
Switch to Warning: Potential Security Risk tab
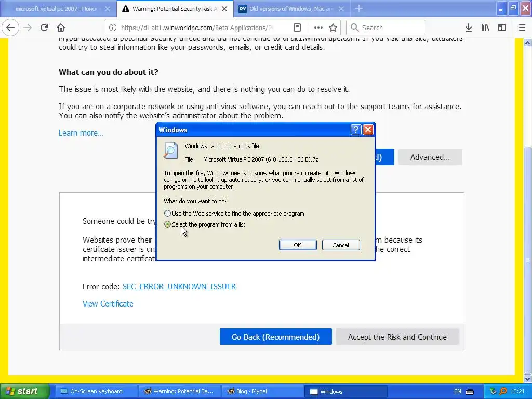click(x=175, y=9)
